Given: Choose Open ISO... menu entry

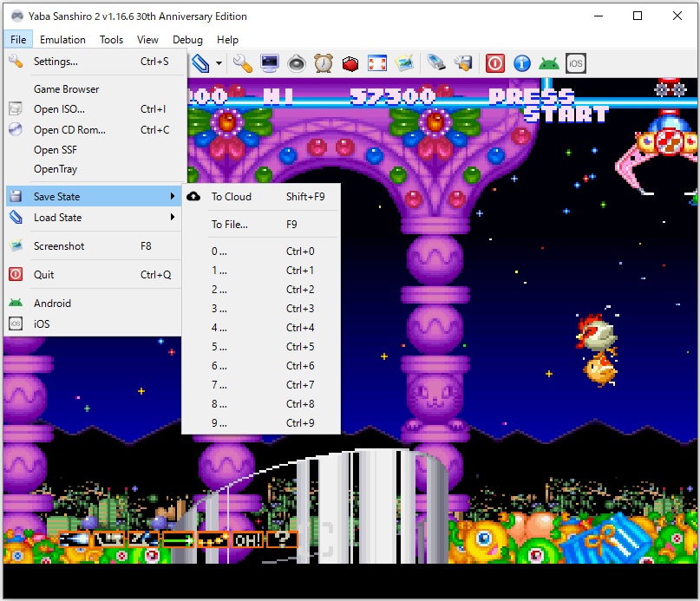Looking at the screenshot, I should point(95,109).
